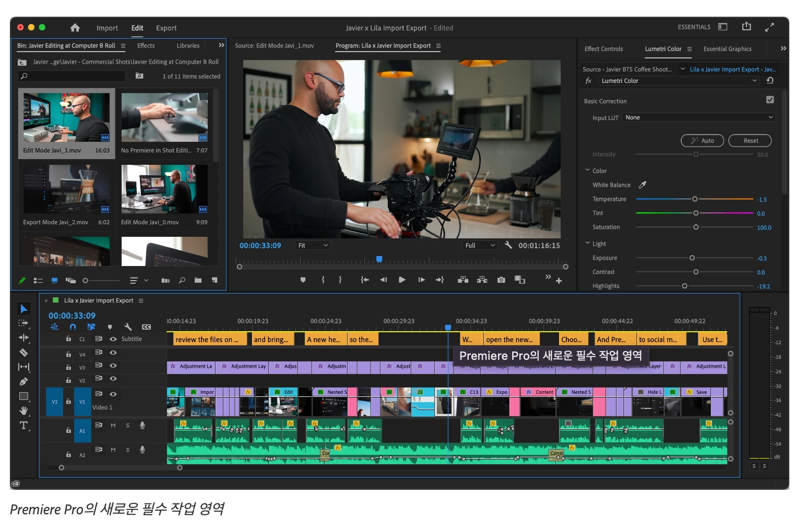This screenshot has height=532, width=806.
Task: Click the Reset button
Action: point(750,141)
